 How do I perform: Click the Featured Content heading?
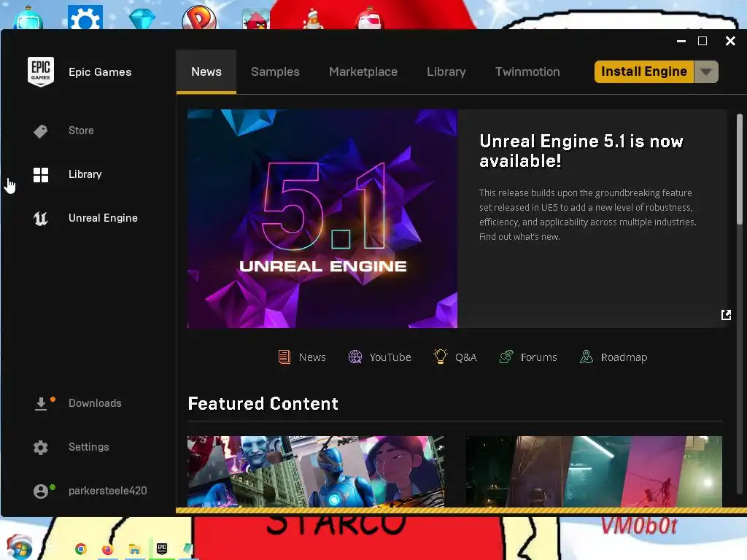point(263,404)
